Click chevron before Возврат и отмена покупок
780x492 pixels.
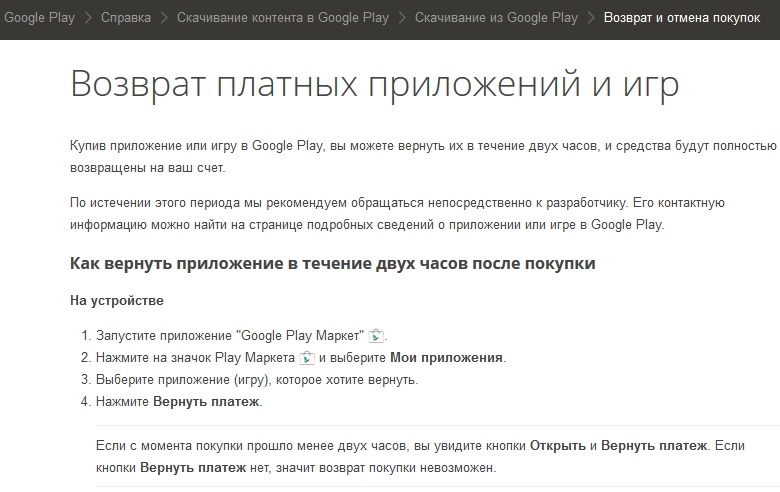(x=591, y=18)
